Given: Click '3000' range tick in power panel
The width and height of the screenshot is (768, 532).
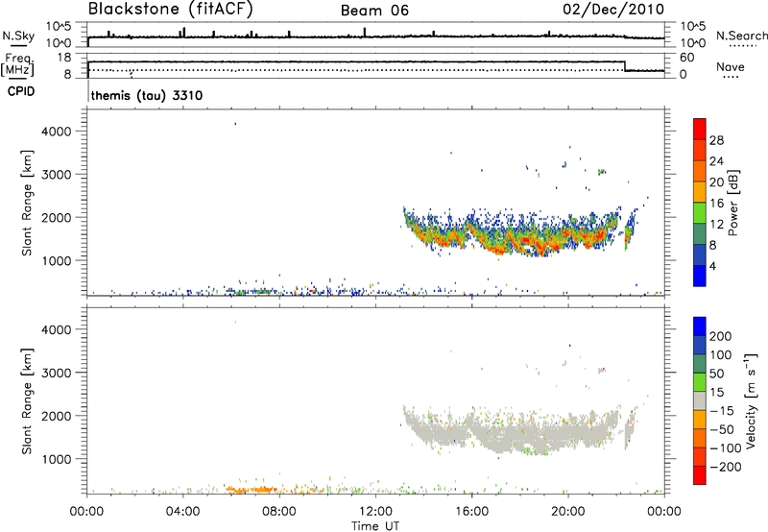Looking at the screenshot, I should coord(56,175).
